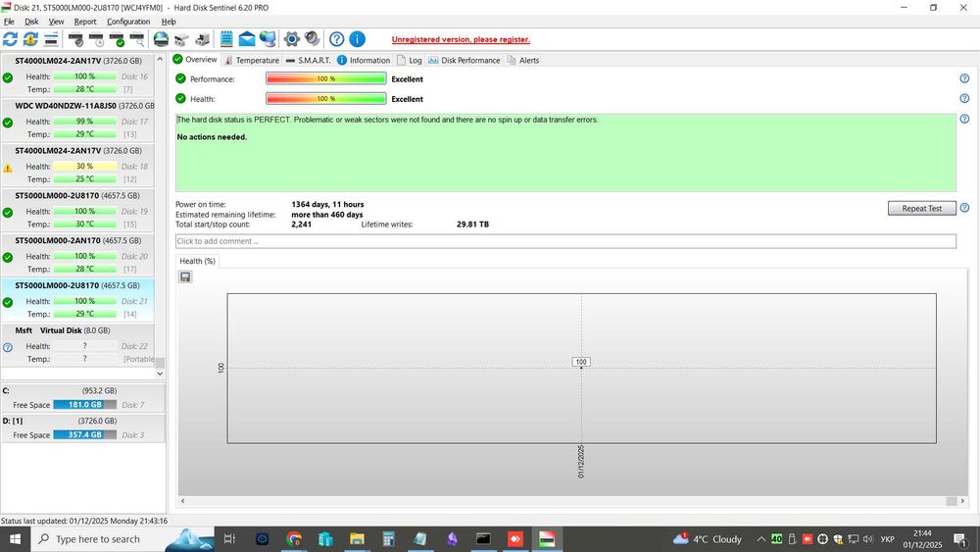The height and width of the screenshot is (552, 980).
Task: Expand hidden system tray icons chevron
Action: click(760, 539)
